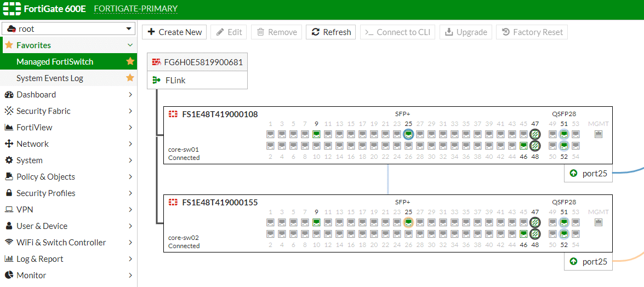
Task: Expand the System menu
Action: click(69, 160)
